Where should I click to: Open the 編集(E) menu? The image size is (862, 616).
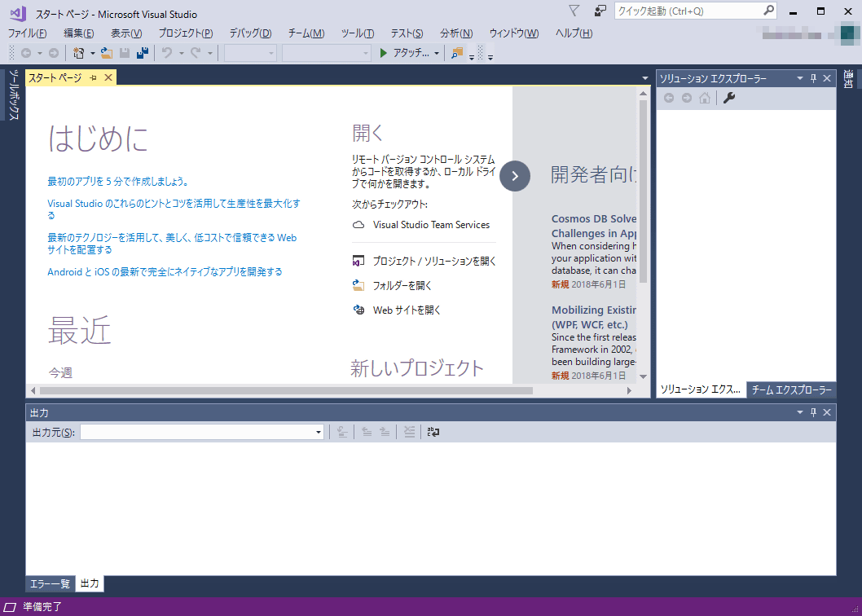(78, 33)
